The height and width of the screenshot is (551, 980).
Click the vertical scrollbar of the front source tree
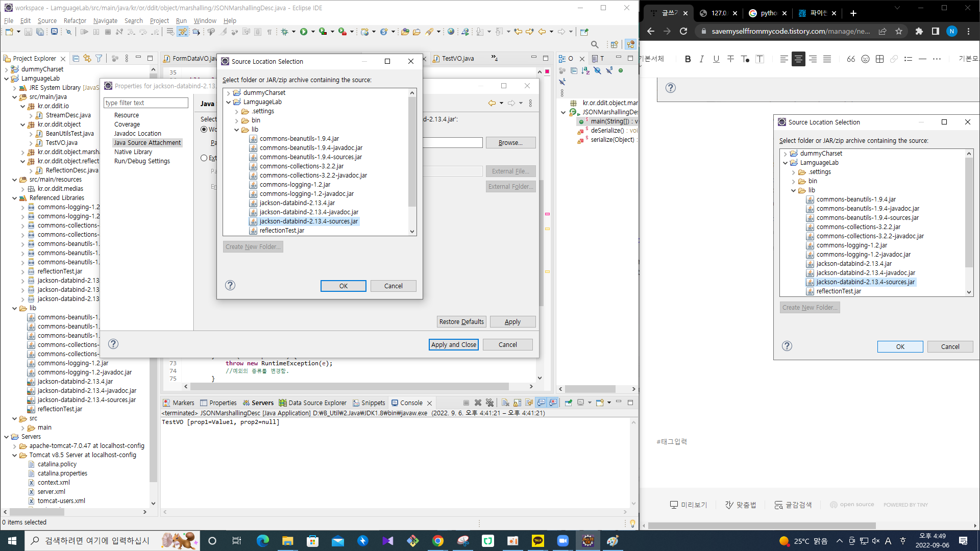coord(412,153)
